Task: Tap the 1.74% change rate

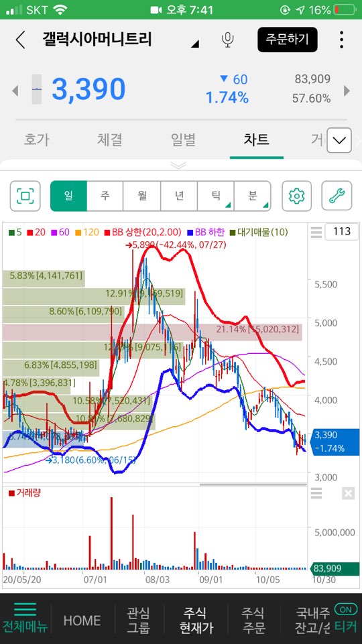Action: [227, 98]
